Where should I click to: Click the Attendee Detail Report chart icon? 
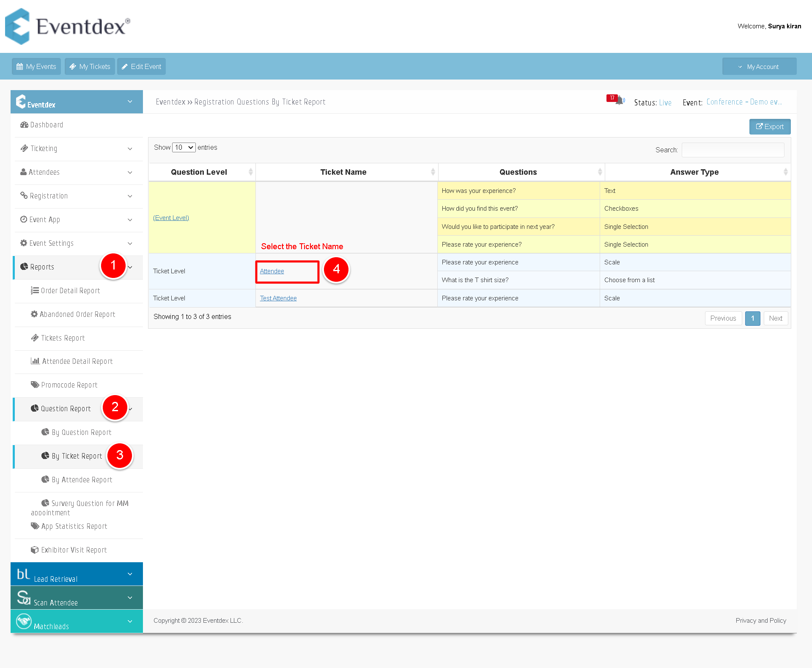click(x=35, y=361)
